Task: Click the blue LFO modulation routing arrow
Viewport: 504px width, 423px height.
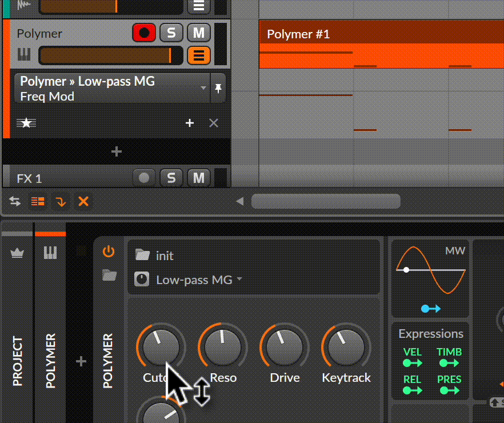Action: pos(431,309)
